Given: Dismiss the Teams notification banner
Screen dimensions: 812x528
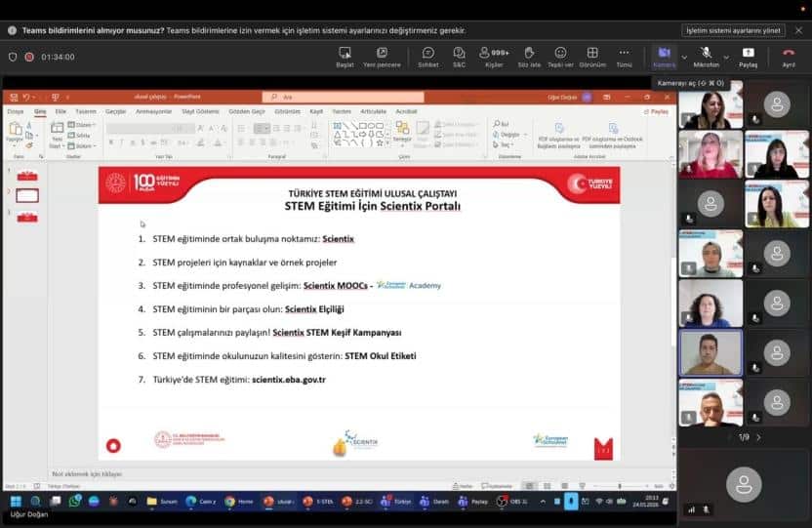Looking at the screenshot, I should [x=797, y=30].
